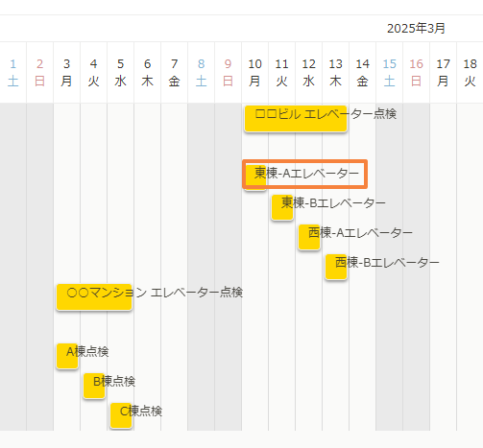Select day 10 Monday column header
Image resolution: width=483 pixels, height=448 pixels.
coord(254,72)
